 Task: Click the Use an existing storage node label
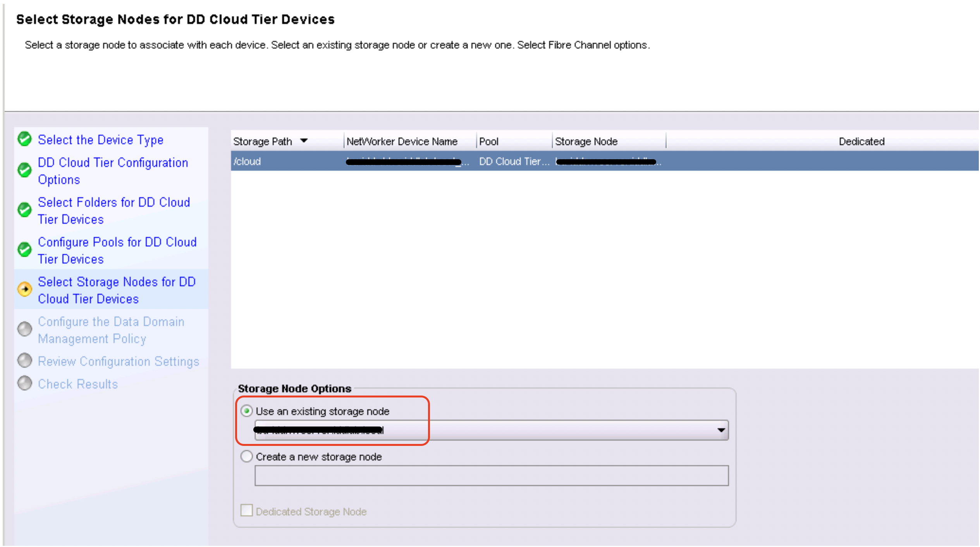coord(322,411)
